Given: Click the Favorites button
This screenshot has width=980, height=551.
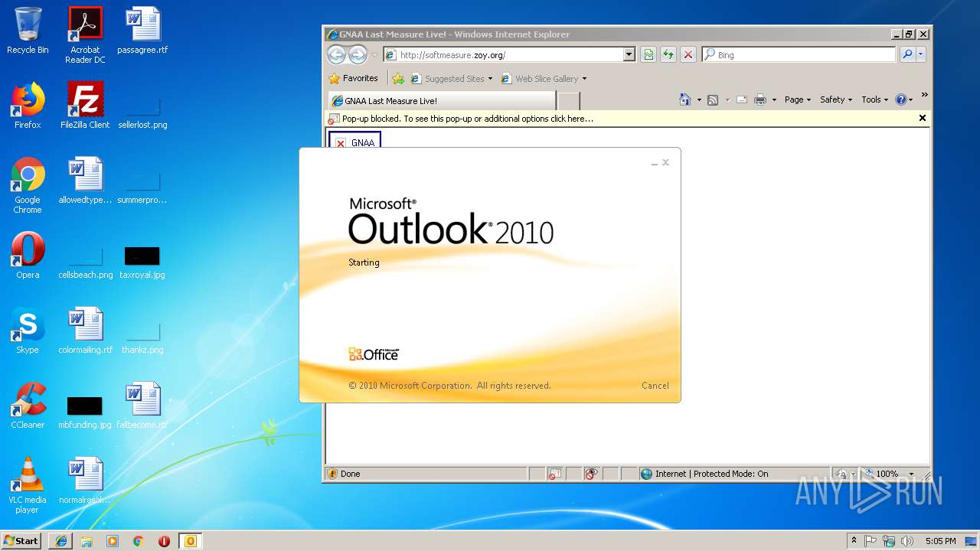Looking at the screenshot, I should (x=353, y=78).
